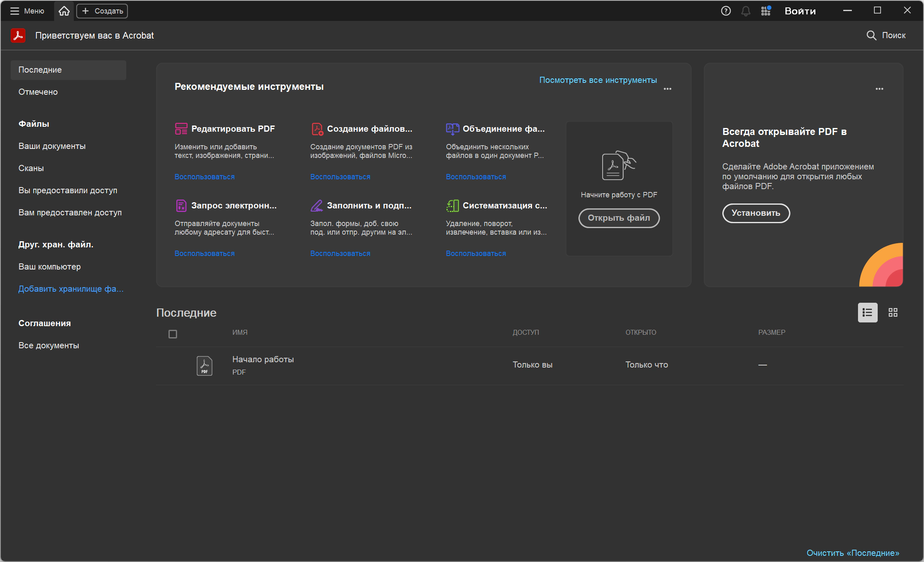Select the Edit PDF tool icon

pyautogui.click(x=181, y=129)
